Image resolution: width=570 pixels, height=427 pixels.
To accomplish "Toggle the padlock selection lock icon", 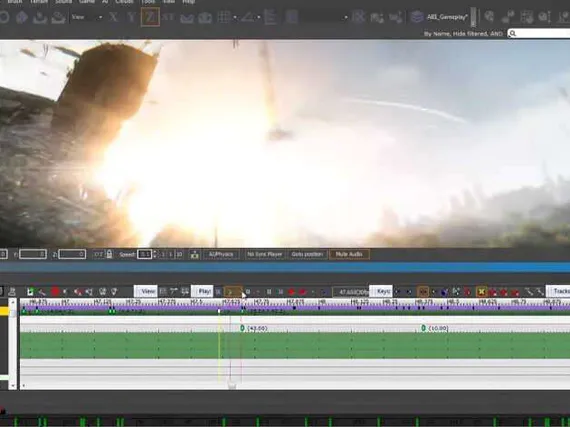I will pyautogui.click(x=109, y=254).
